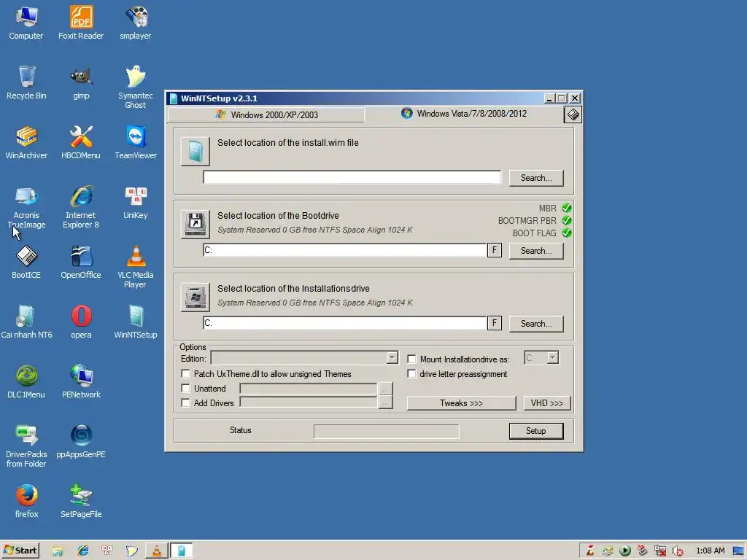
Task: Click the Bootdrive floppy-disk icon button
Action: coord(196,225)
